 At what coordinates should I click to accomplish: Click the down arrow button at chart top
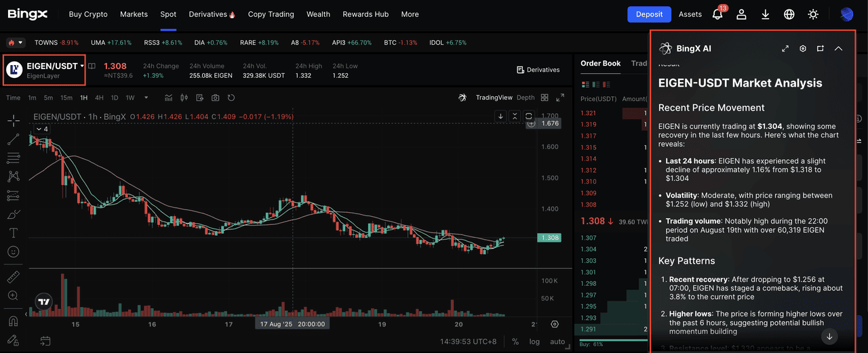click(500, 117)
